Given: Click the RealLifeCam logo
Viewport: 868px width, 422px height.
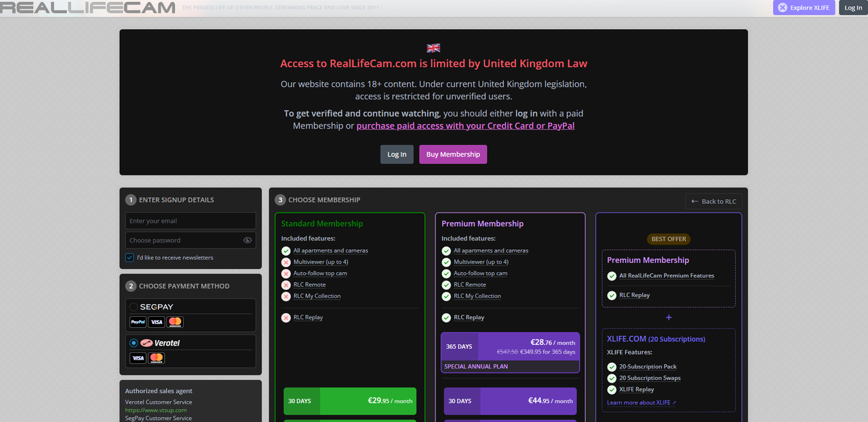Looking at the screenshot, I should (x=88, y=7).
